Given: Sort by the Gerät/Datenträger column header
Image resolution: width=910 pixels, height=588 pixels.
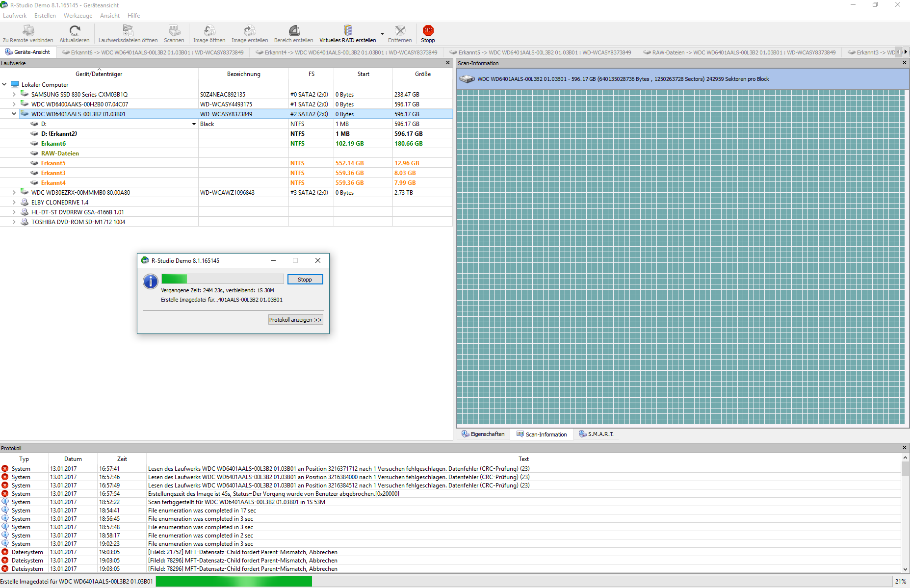Looking at the screenshot, I should (x=99, y=74).
